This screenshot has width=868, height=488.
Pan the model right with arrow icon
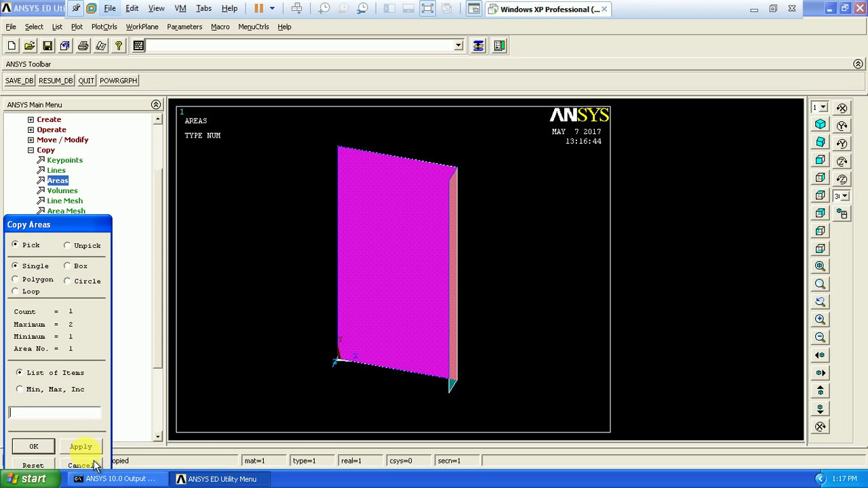821,372
